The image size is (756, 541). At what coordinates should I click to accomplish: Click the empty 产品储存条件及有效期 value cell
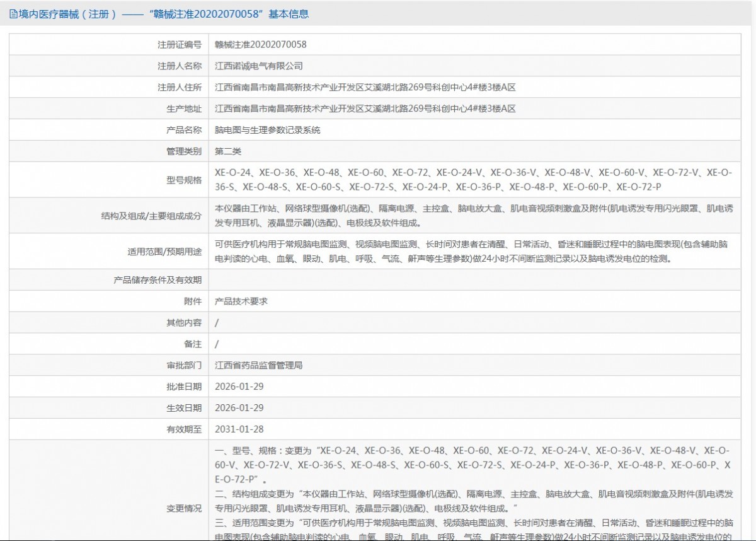(474, 280)
